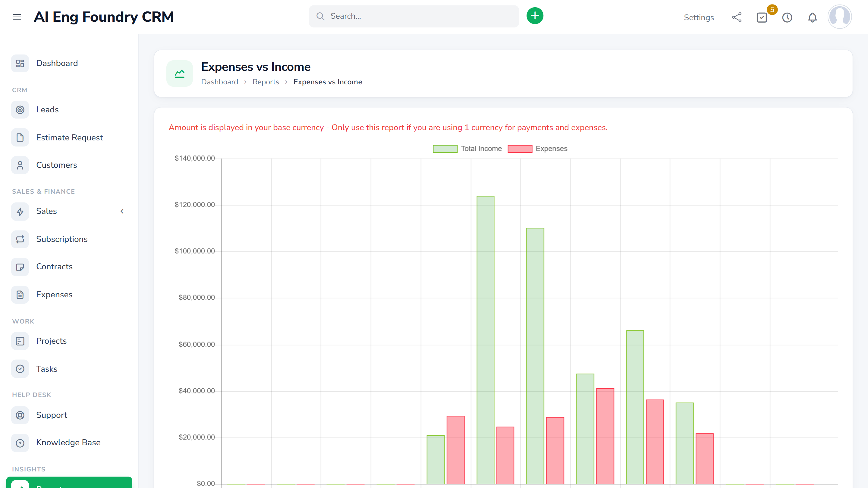Open the Subscriptions menu label

click(x=62, y=239)
